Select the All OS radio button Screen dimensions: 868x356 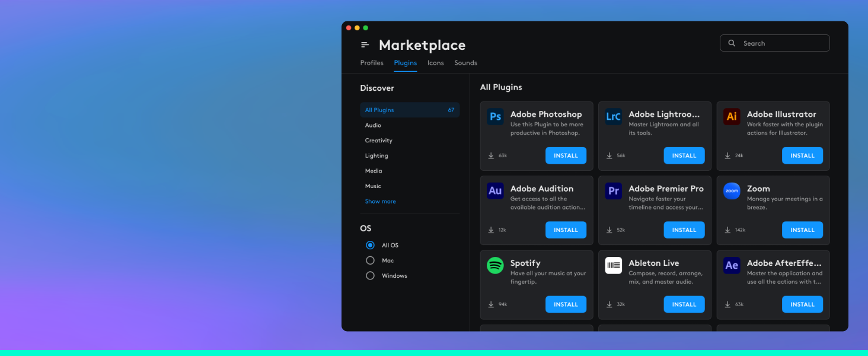pyautogui.click(x=371, y=245)
